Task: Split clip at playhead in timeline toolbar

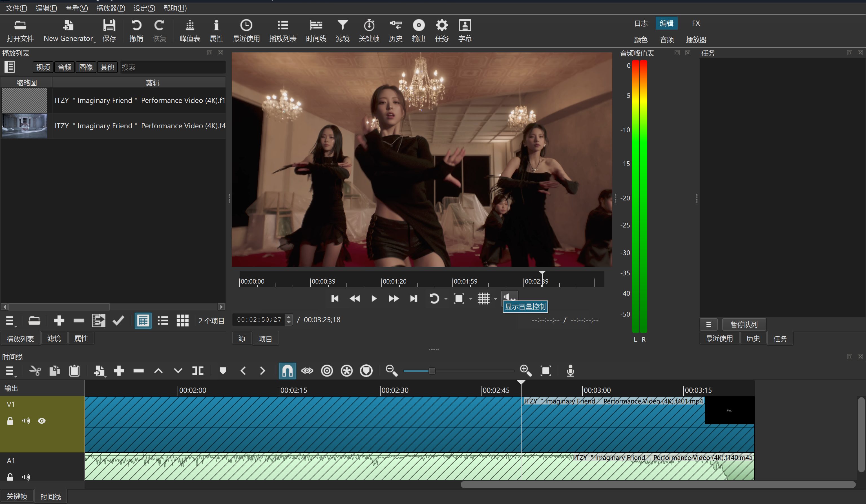Action: pyautogui.click(x=198, y=371)
